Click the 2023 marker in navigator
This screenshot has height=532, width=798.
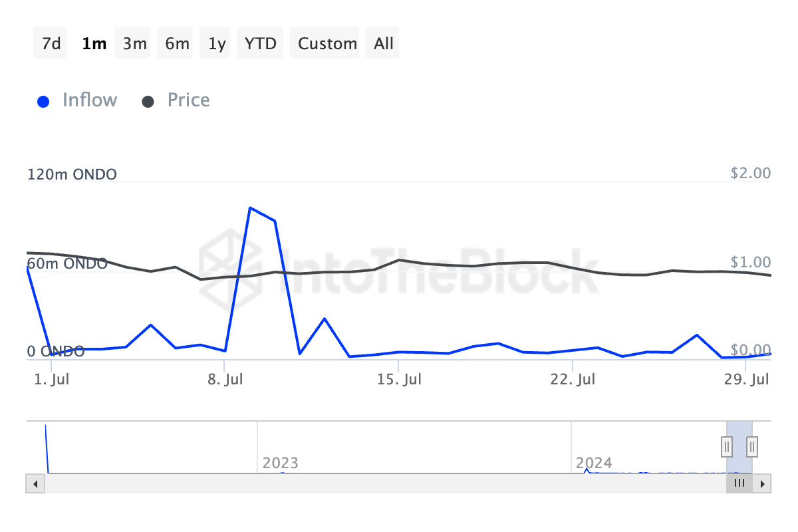coord(280,463)
